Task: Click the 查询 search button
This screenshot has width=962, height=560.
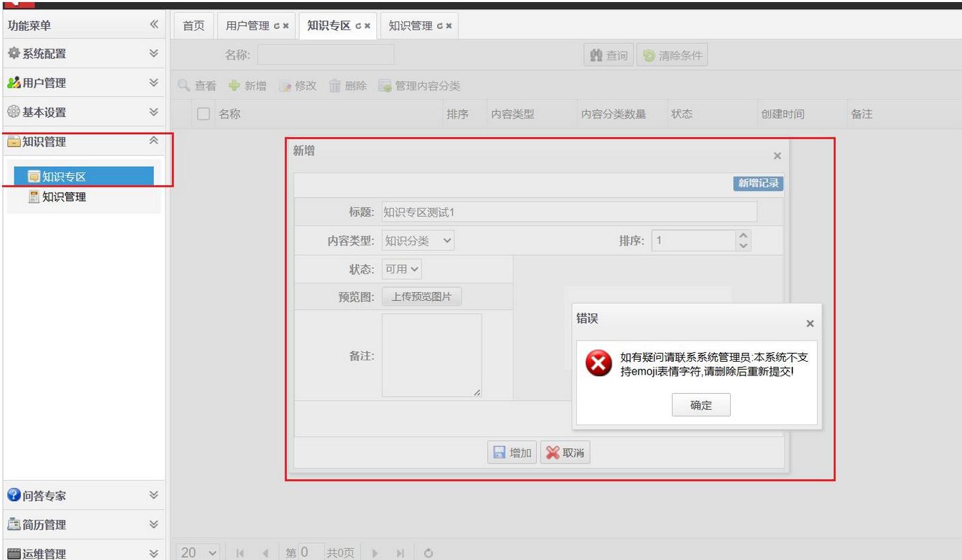Action: (x=608, y=56)
